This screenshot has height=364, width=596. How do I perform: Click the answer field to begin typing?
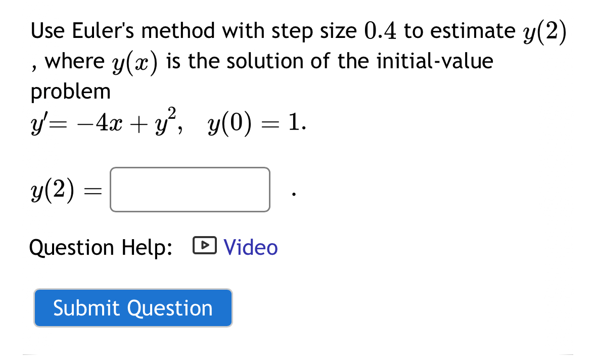(190, 190)
